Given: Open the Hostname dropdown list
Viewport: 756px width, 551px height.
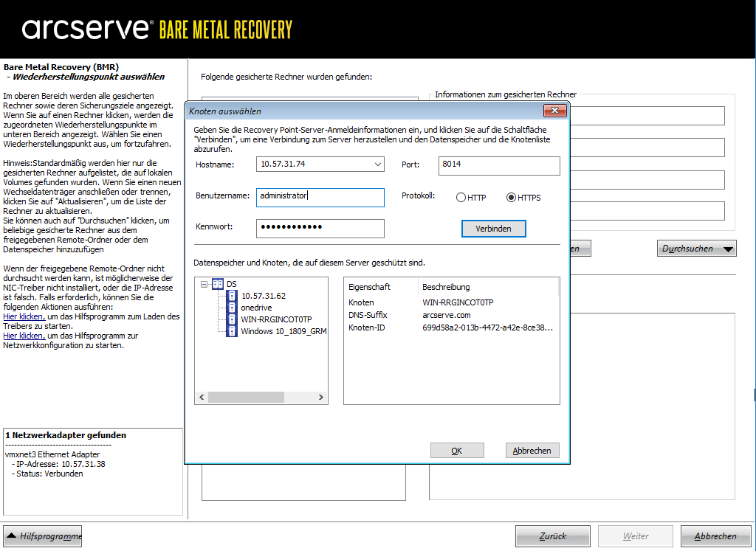Looking at the screenshot, I should pyautogui.click(x=377, y=164).
